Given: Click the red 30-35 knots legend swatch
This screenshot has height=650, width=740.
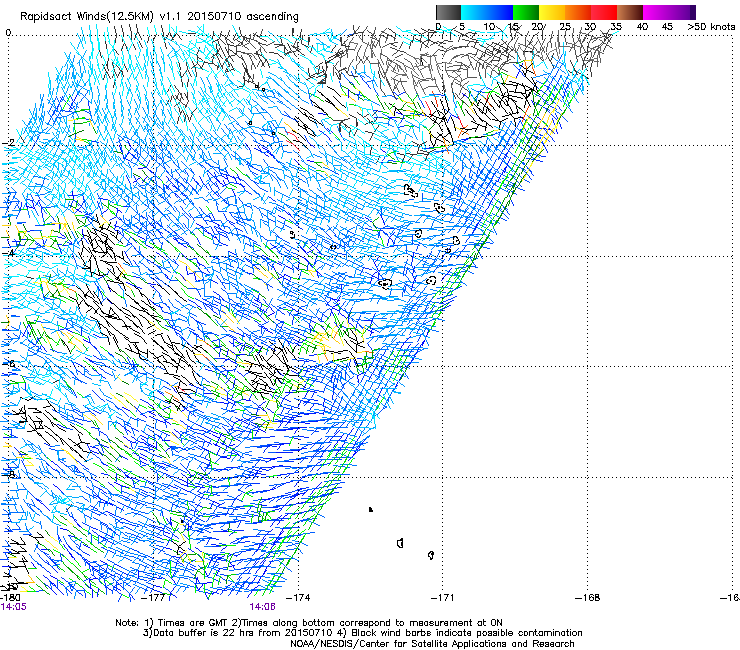Looking at the screenshot, I should point(604,12).
